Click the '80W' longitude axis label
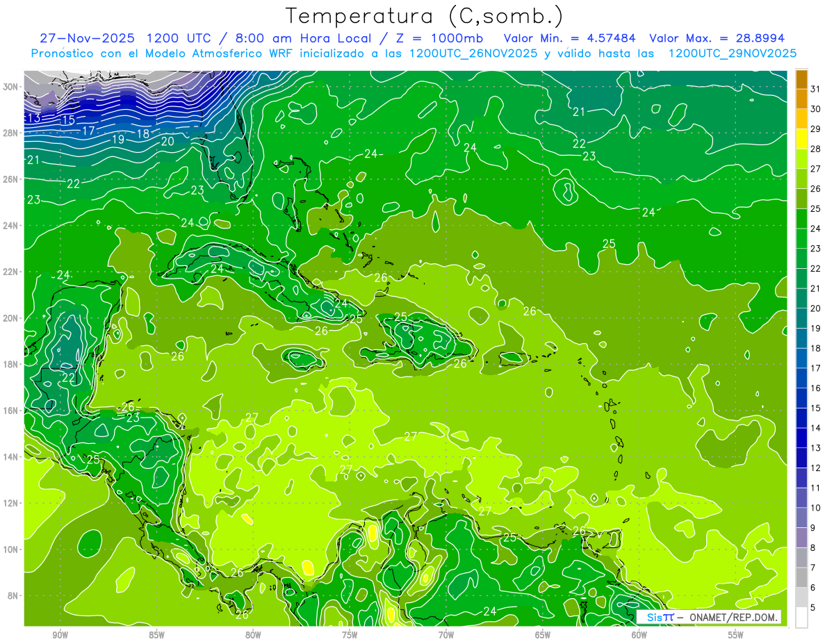 (253, 635)
